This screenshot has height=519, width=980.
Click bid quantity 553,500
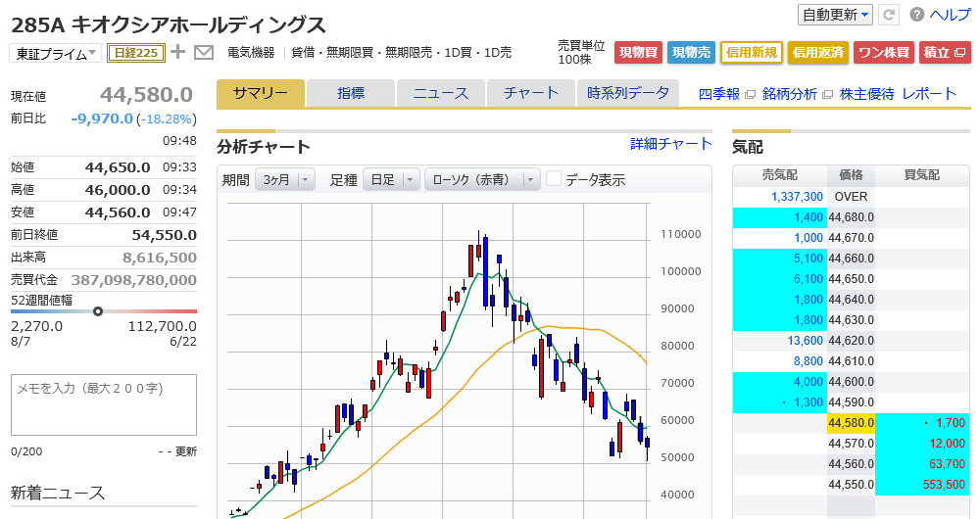944,485
